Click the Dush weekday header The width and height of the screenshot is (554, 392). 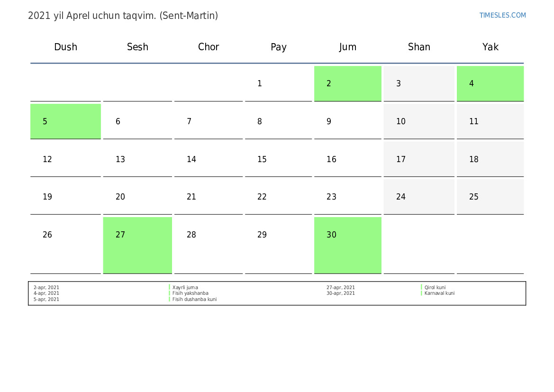pyautogui.click(x=65, y=47)
